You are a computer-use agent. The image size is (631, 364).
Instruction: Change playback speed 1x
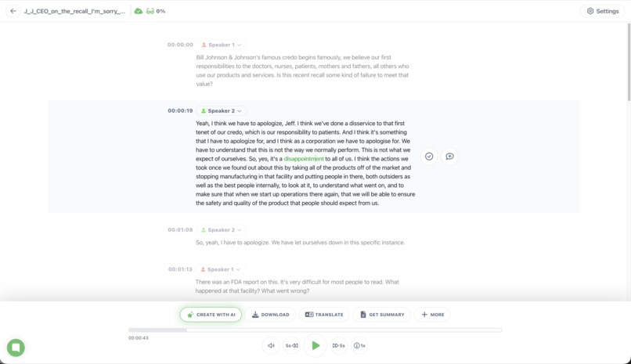(359, 345)
